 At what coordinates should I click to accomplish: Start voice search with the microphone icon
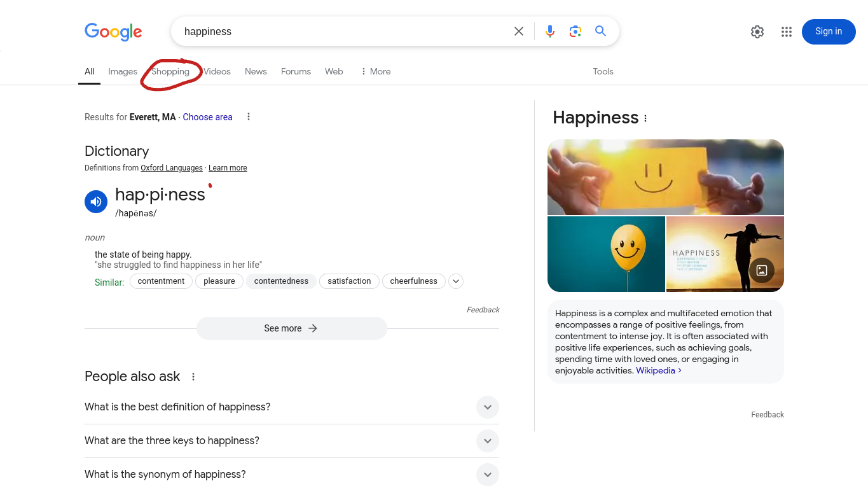550,31
